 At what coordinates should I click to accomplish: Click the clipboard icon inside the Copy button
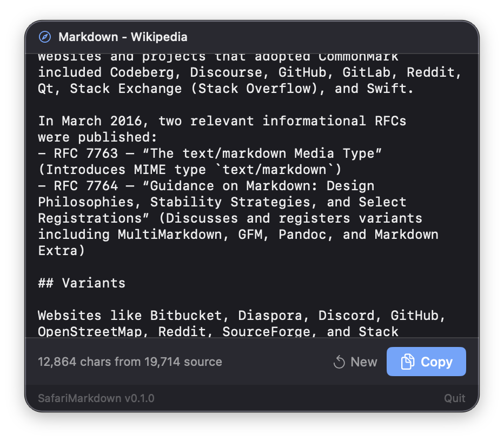(407, 362)
